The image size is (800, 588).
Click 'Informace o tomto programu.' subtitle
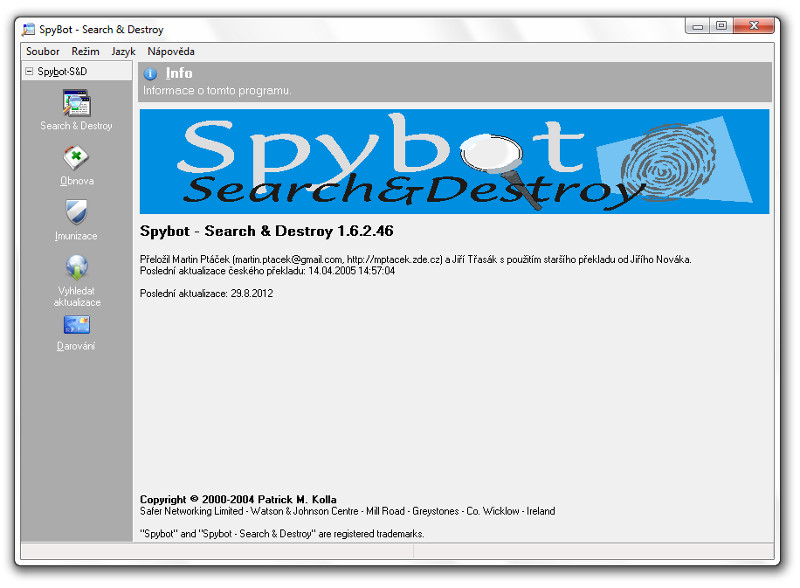[x=217, y=91]
